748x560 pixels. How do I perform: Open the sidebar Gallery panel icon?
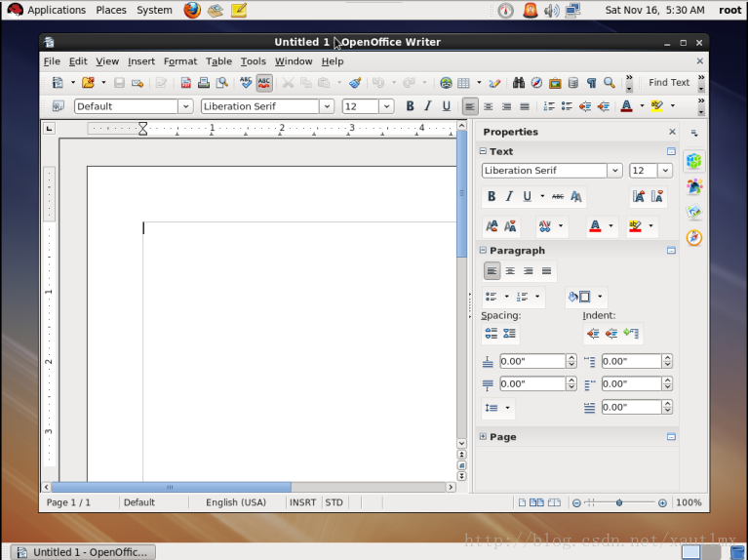coord(694,212)
